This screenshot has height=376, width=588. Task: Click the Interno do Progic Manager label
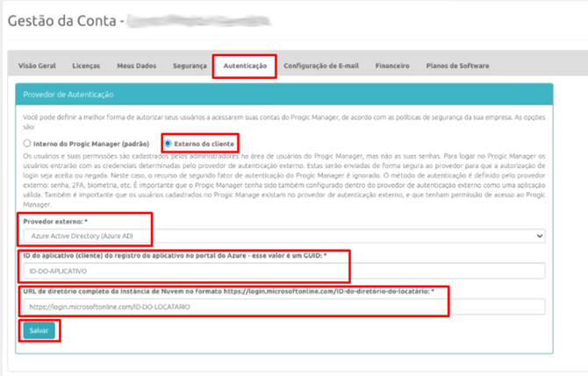click(91, 144)
